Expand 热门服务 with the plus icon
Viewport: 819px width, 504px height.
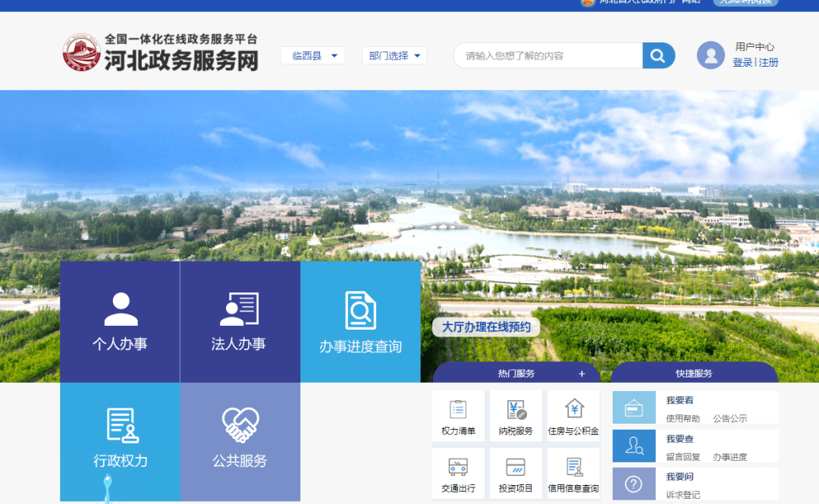tap(582, 374)
